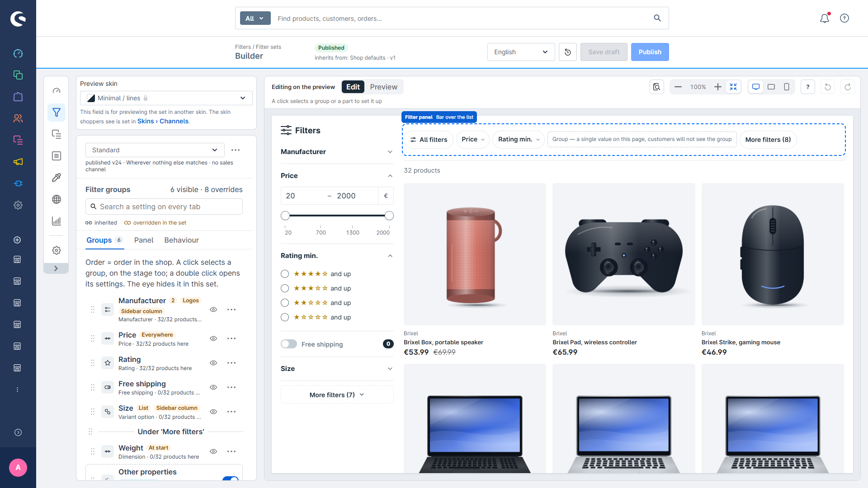Open the notifications bell
Screen dimensions: 868x488
(x=825, y=18)
